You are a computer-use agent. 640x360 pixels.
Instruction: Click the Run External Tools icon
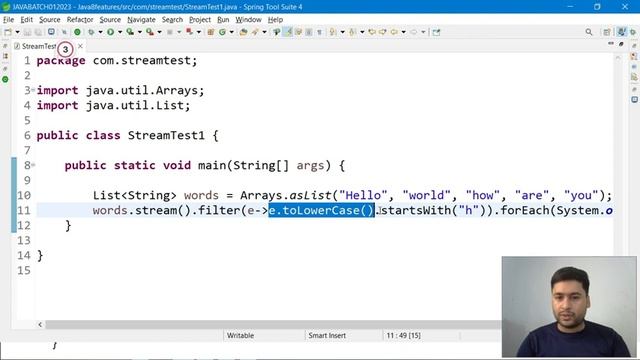[150, 32]
